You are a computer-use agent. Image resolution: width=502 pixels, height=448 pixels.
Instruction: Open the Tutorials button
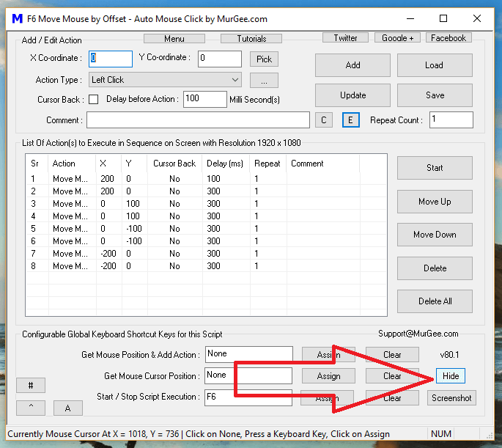251,39
